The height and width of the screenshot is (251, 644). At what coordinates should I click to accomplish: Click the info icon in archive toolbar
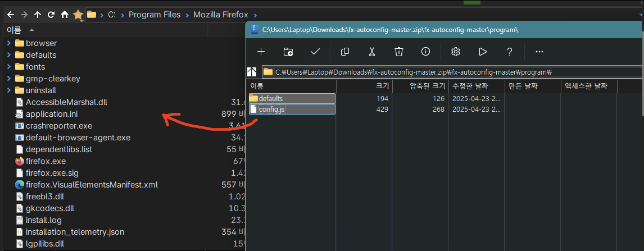point(425,51)
